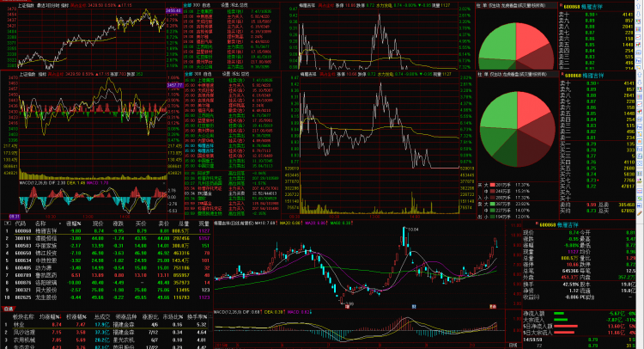The width and height of the screenshot is (644, 349).
Task: Select stock row 600650 锦江投资
Action: (106, 253)
